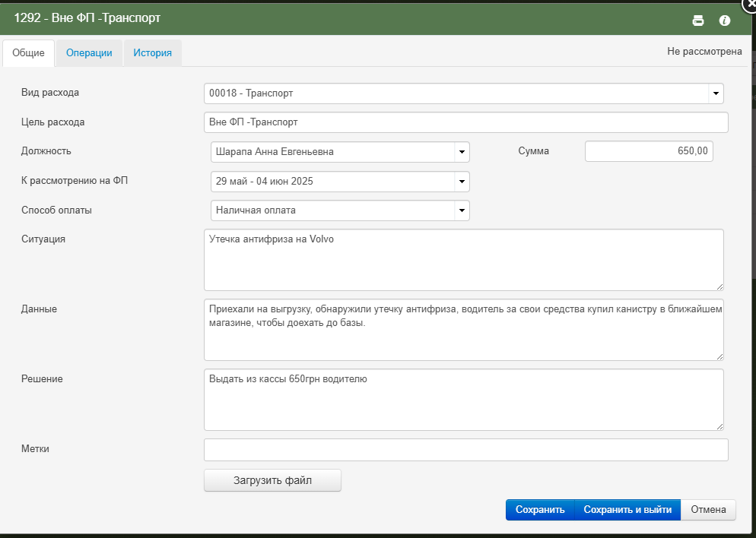Viewport: 756px width, 538px height.
Task: Expand the К рассмотрению на ФП dropdown
Action: click(340, 182)
